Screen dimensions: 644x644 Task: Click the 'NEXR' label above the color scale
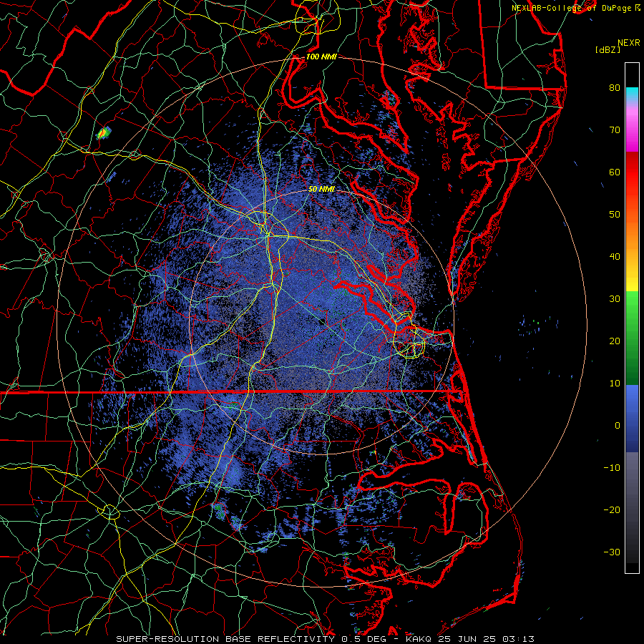tap(629, 43)
